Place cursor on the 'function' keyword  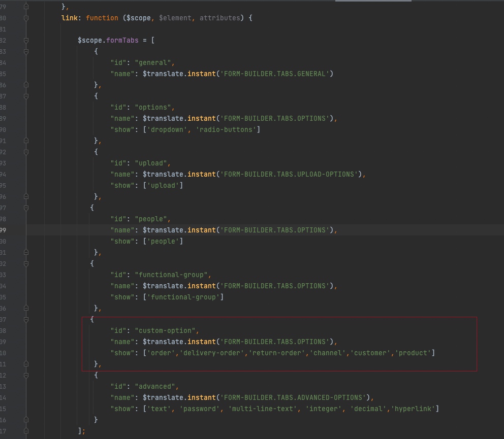(102, 18)
